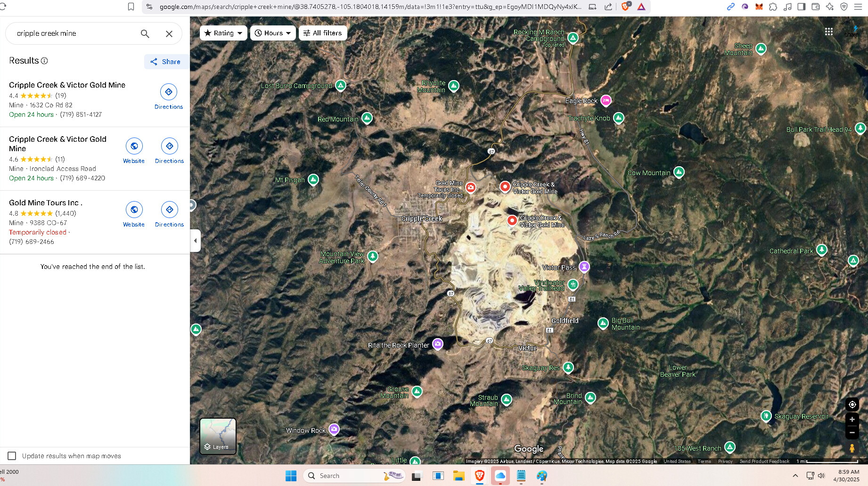
Task: Open All filters panel
Action: (x=323, y=33)
